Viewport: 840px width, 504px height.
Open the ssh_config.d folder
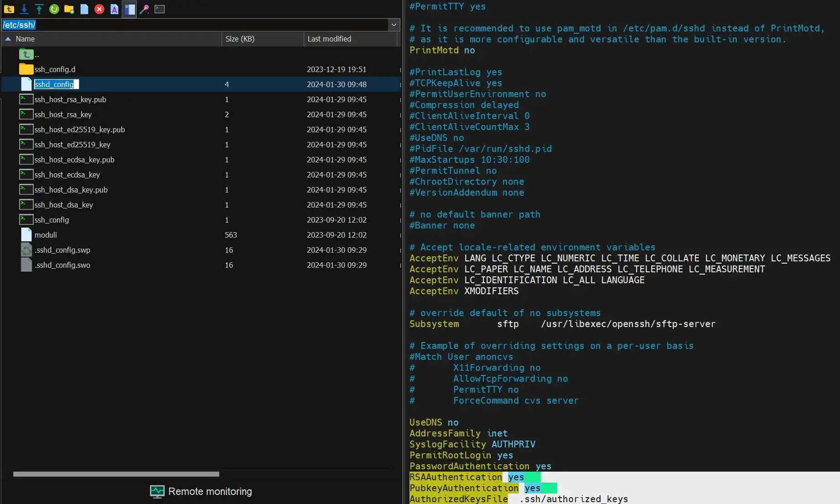(x=55, y=69)
